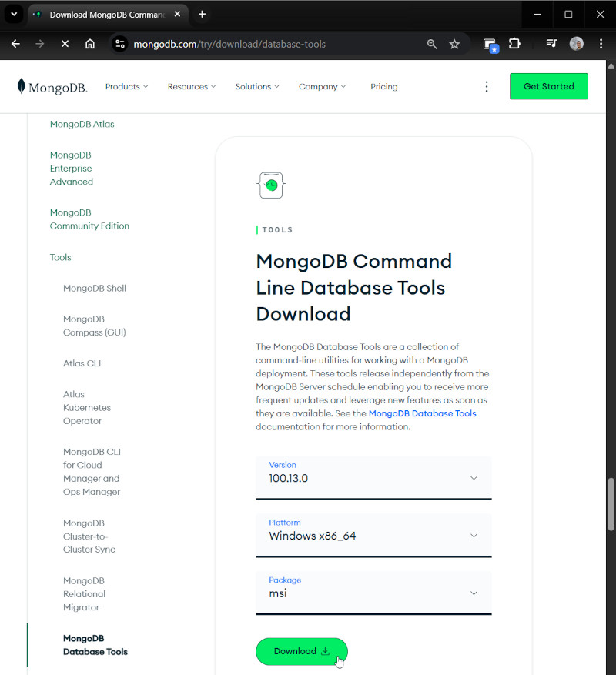The height and width of the screenshot is (675, 616).
Task: Stop page loading with X button
Action: [65, 44]
